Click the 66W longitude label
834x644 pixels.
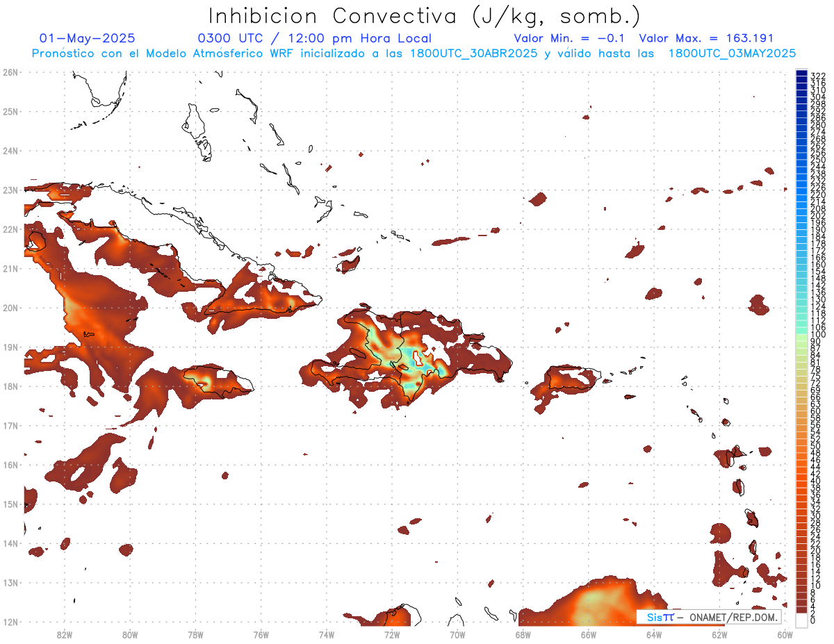coord(588,634)
